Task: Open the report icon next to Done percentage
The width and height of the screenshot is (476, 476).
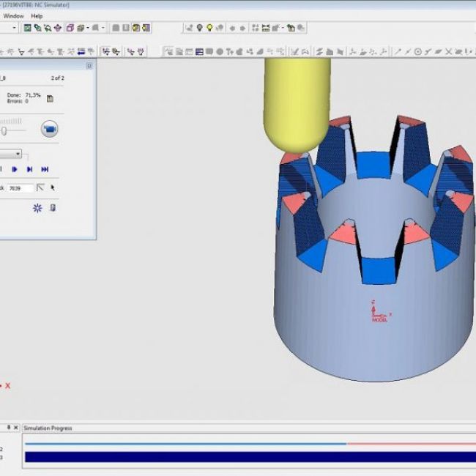Action: 50,99
